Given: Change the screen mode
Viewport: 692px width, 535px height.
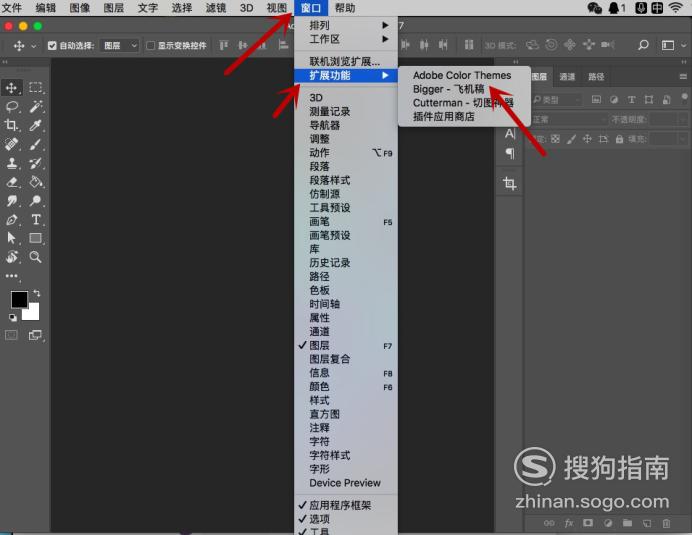Looking at the screenshot, I should click(x=35, y=335).
